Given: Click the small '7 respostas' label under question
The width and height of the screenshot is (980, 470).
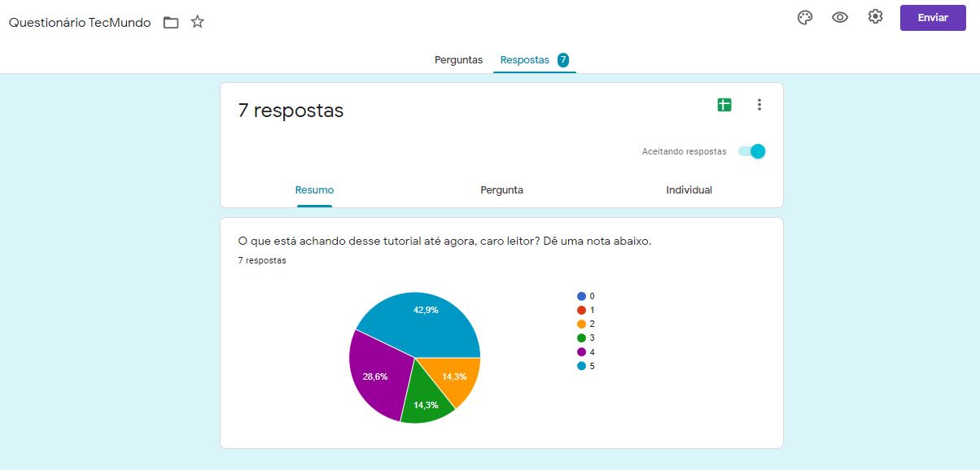Looking at the screenshot, I should [x=262, y=261].
